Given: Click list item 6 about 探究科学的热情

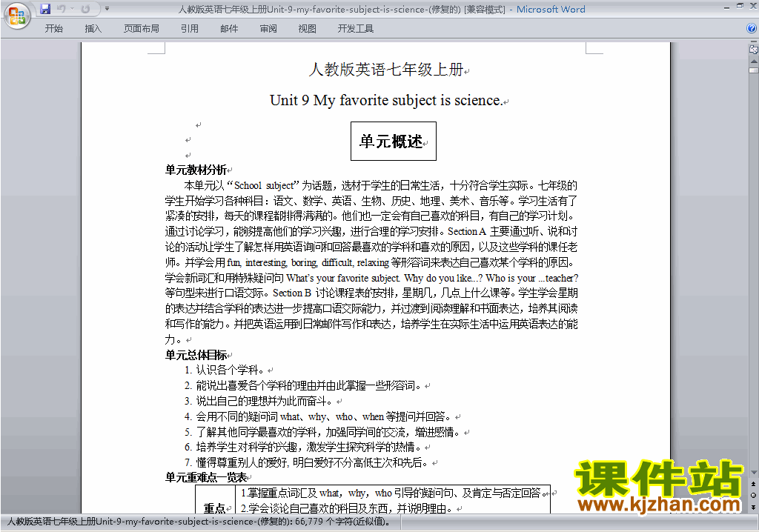Looking at the screenshot, I should [x=303, y=447].
